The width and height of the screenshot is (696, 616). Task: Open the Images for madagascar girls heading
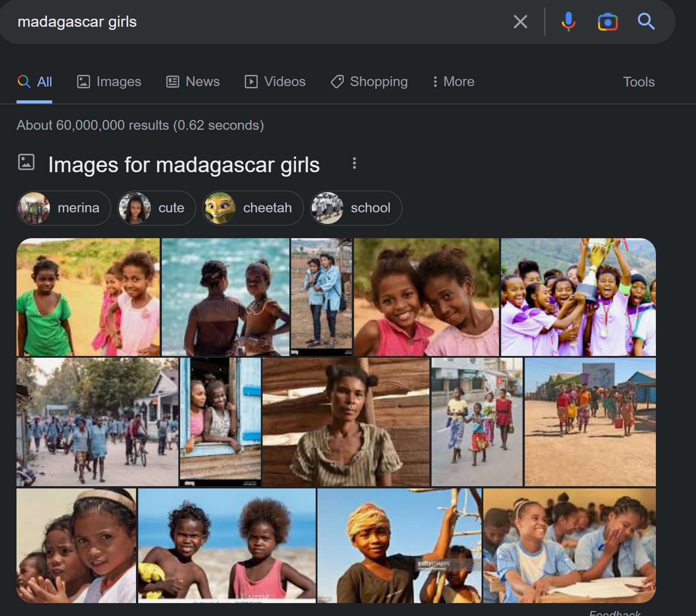click(184, 165)
